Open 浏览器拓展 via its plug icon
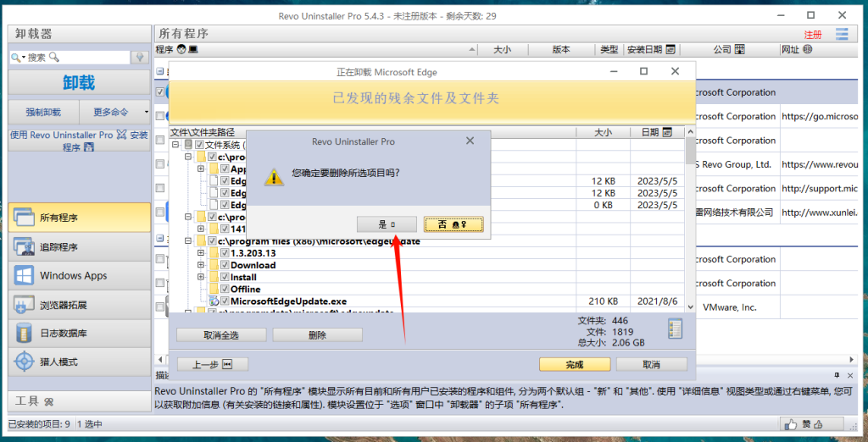Screen dimensions: 868x442 point(24,305)
